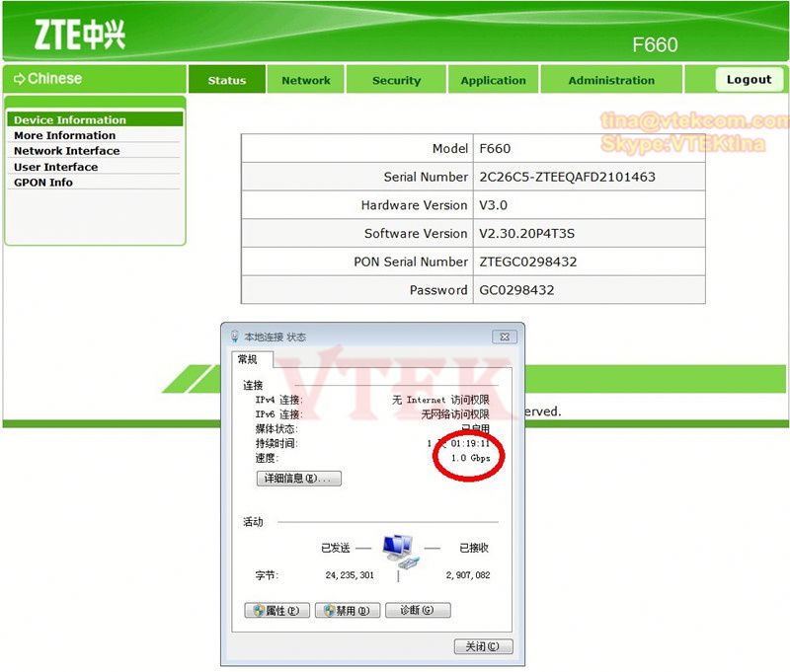Screen dimensions: 790x672
Task: Click sent bytes value 24,235,301
Action: (x=350, y=575)
